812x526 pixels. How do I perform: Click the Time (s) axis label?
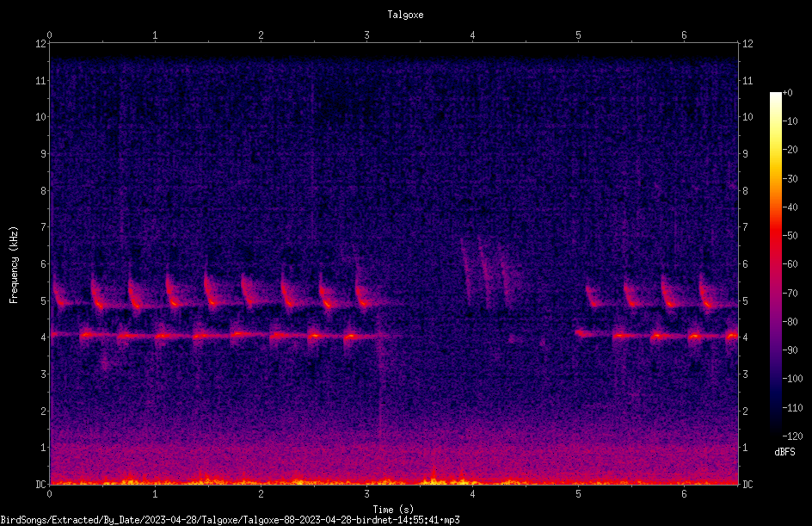[x=393, y=510]
